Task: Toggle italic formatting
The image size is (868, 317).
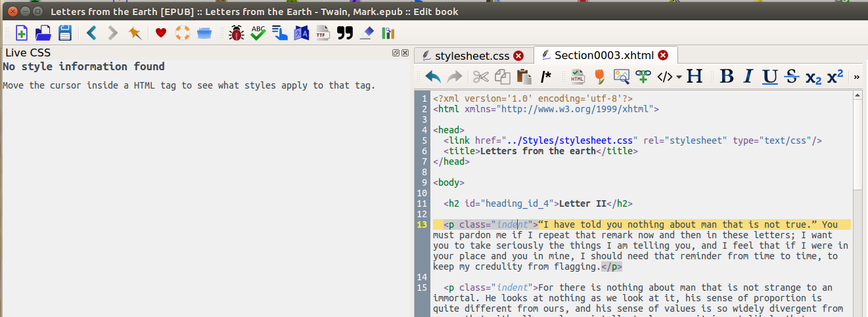Action: [748, 77]
